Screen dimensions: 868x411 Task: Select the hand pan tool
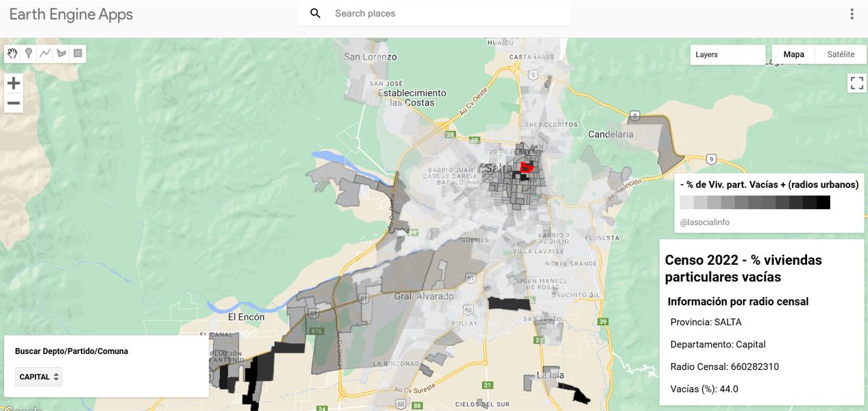[12, 54]
